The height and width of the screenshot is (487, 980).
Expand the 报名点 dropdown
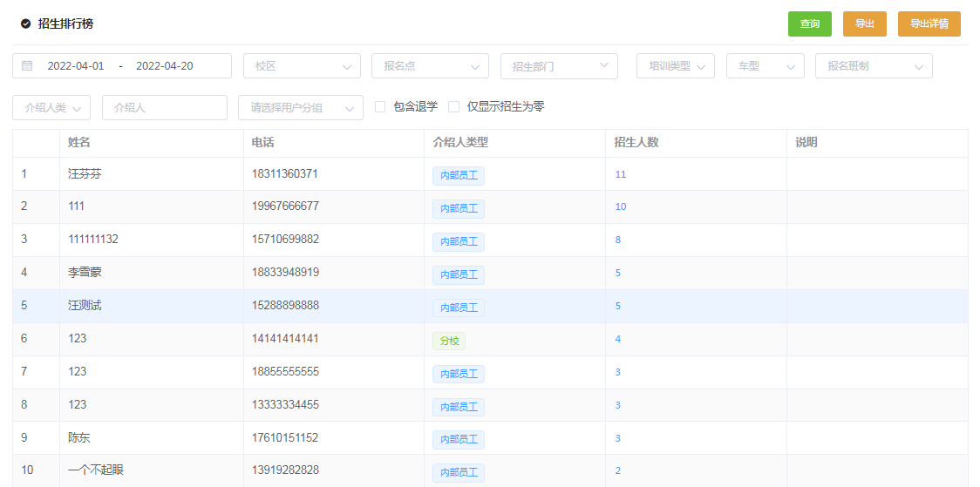tap(430, 65)
